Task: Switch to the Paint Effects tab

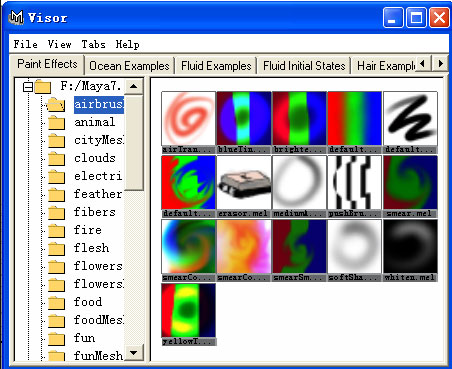Action: [x=47, y=64]
